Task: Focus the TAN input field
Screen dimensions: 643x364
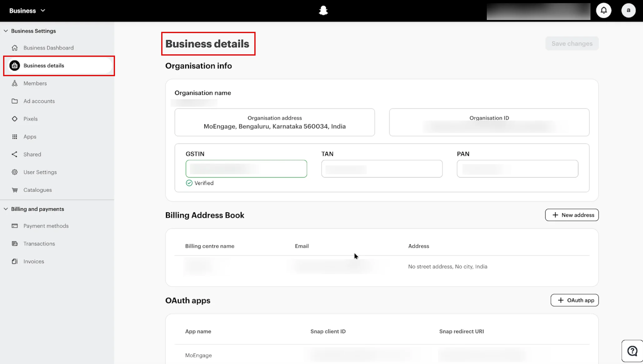Action: point(382,169)
